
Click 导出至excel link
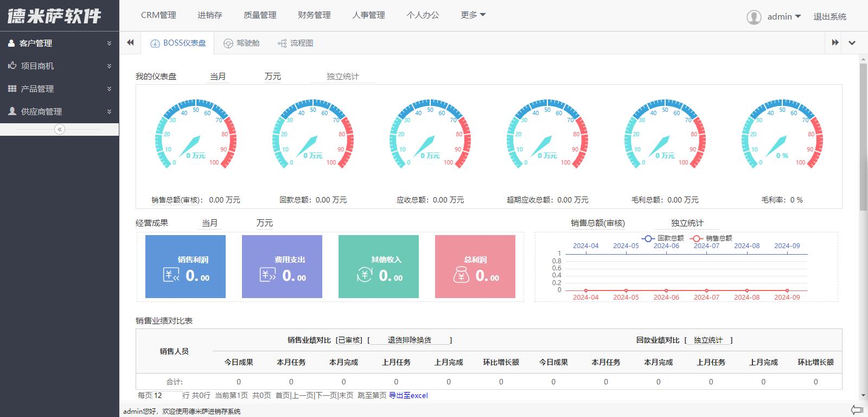(409, 395)
